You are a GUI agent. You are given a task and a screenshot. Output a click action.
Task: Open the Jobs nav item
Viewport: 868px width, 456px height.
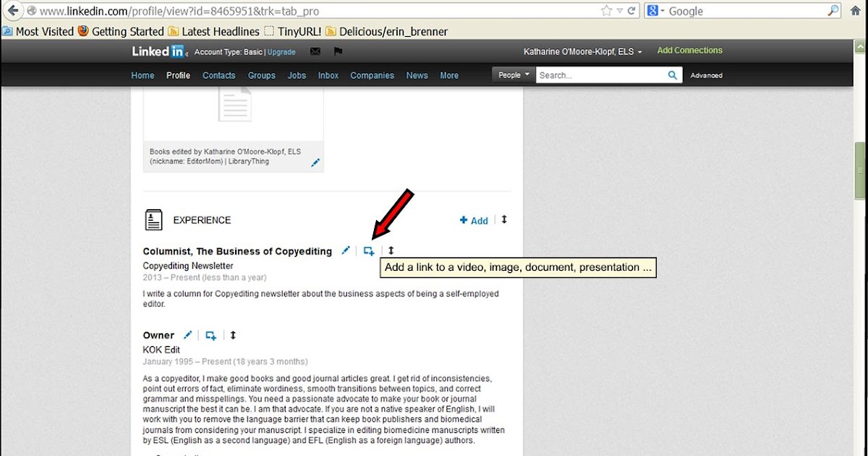[297, 75]
